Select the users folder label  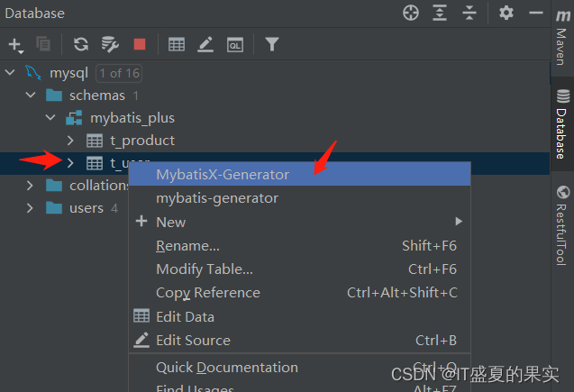pyautogui.click(x=87, y=208)
